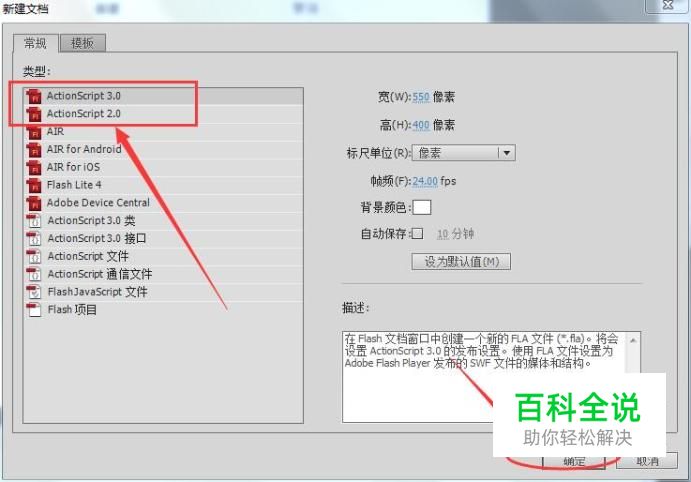Open the 标尺单位 dropdown
This screenshot has width=691, height=482.
[x=464, y=153]
